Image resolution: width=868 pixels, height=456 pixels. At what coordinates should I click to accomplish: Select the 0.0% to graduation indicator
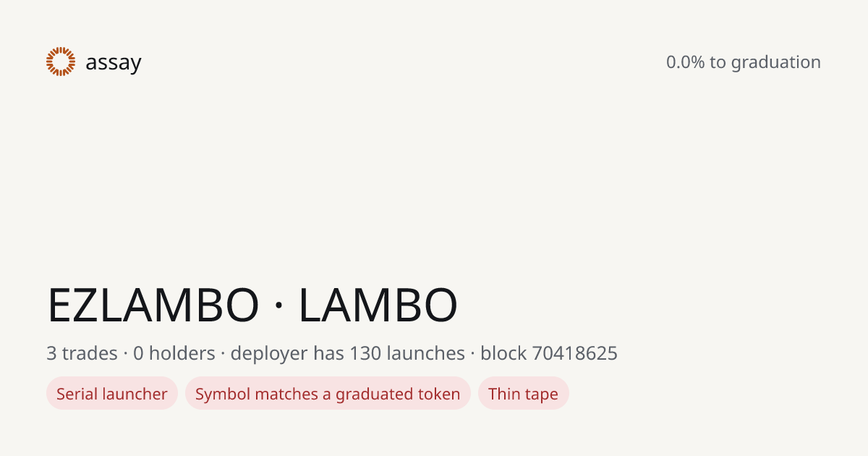pyautogui.click(x=744, y=62)
